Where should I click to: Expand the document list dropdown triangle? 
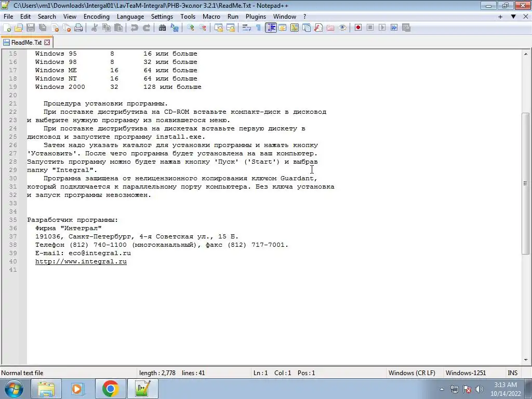[x=513, y=17]
